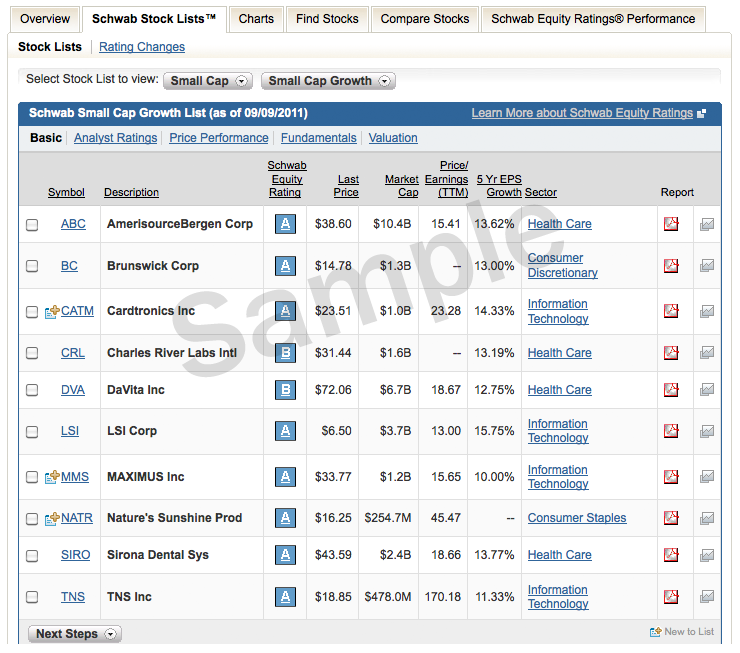Image resolution: width=740 pixels, height=653 pixels.
Task: Sort by Price/Earnings (TTM) column
Action: tap(446, 179)
